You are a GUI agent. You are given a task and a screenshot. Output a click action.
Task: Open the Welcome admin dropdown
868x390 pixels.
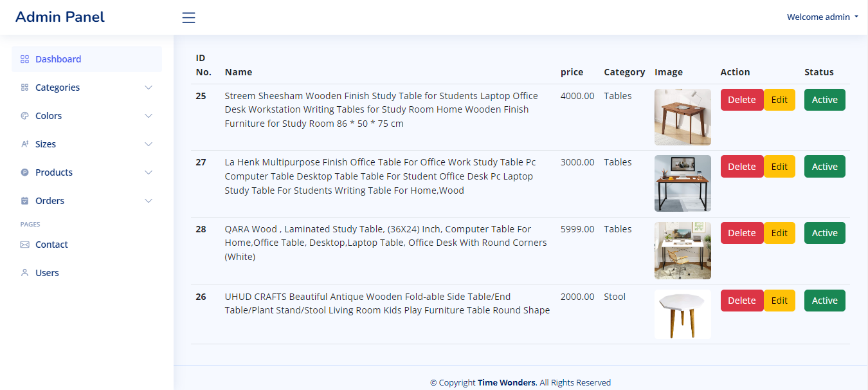coord(822,17)
